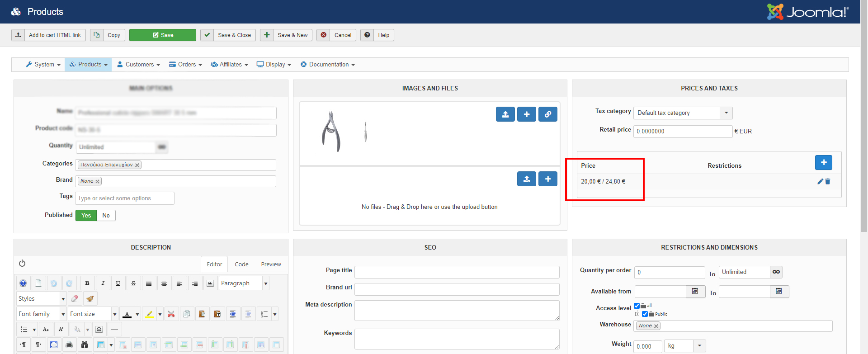This screenshot has width=868, height=354.
Task: Toggle underline formatting in description editor
Action: tap(118, 283)
